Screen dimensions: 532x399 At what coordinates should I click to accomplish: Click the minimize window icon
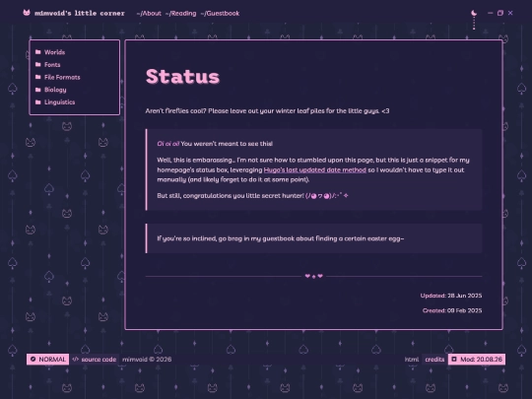[490, 13]
